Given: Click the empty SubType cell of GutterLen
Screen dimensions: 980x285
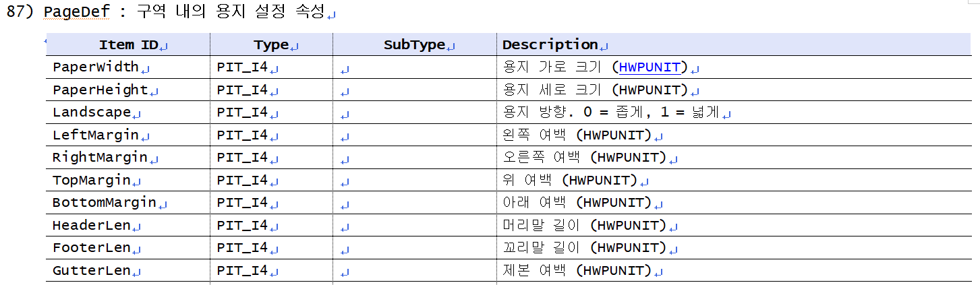Looking at the screenshot, I should [x=414, y=271].
